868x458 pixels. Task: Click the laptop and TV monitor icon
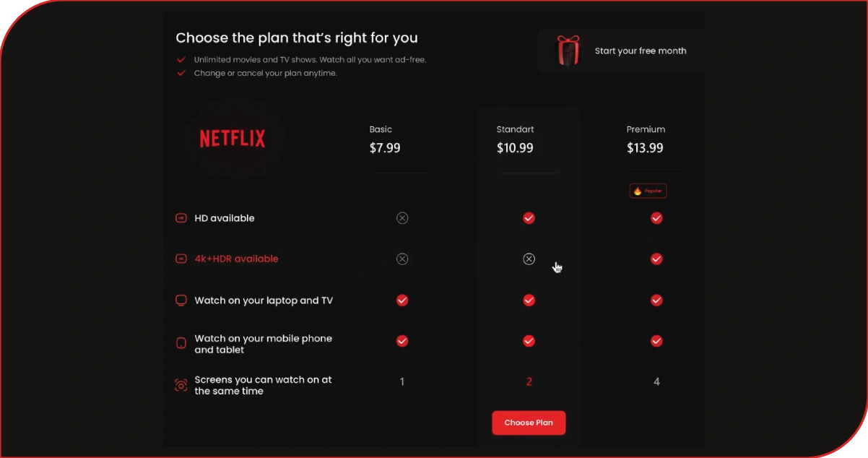(181, 300)
